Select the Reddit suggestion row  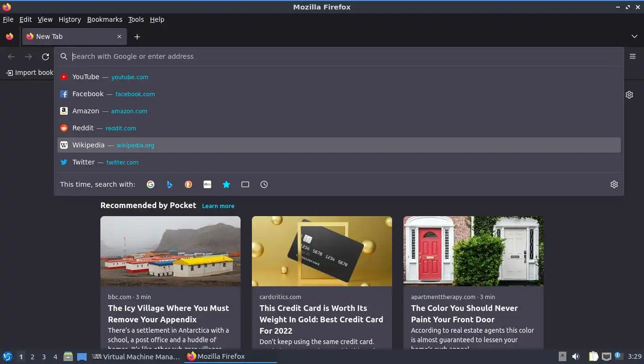pos(339,128)
